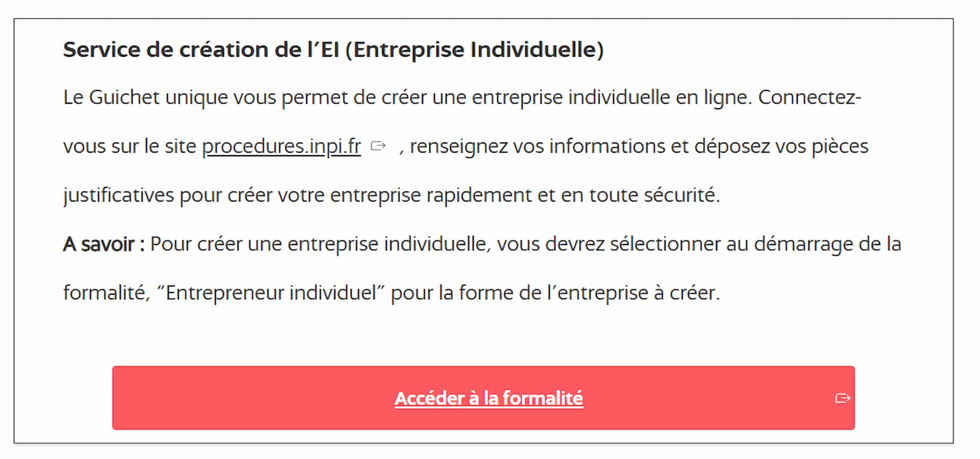Click external-link icon on the red button

coord(843,398)
